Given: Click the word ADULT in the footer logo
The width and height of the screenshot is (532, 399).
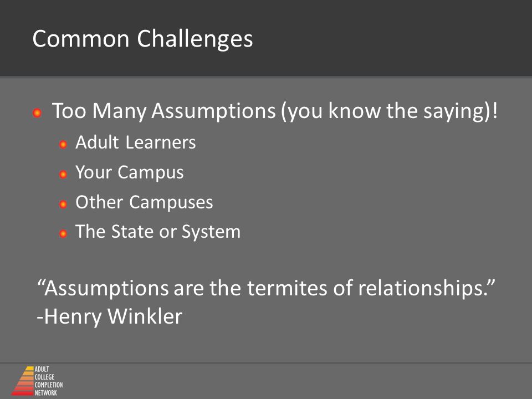Looking at the screenshot, I should point(42,369).
